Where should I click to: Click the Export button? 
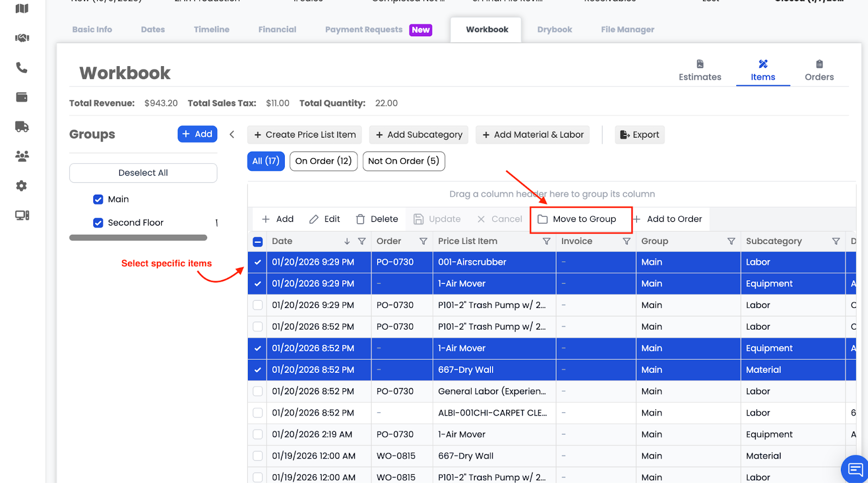click(640, 135)
